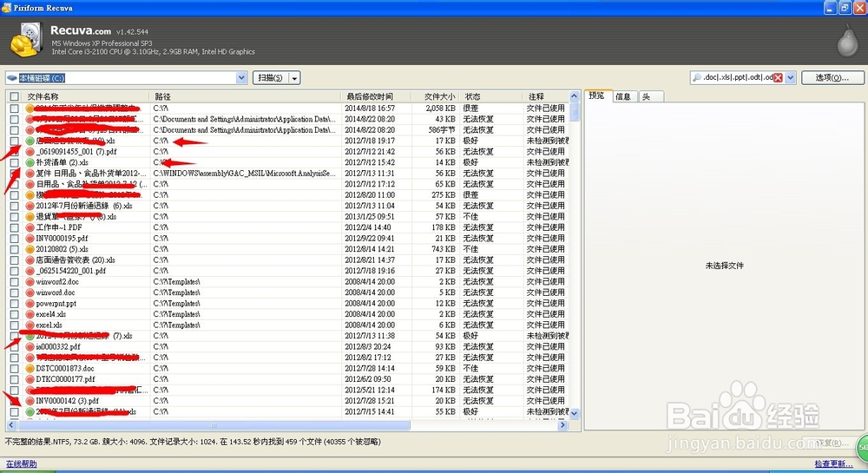Image resolution: width=868 pixels, height=473 pixels.
Task: Check the box for INV0000195.pdf
Action: pyautogui.click(x=15, y=239)
